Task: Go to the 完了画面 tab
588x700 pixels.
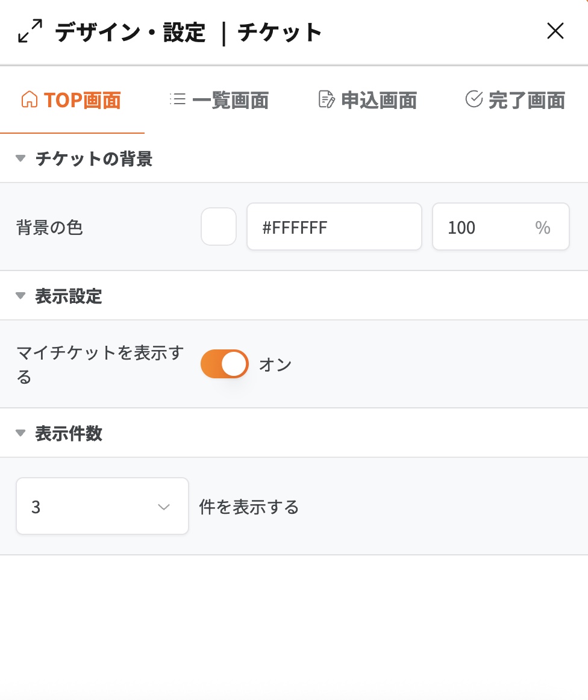Action: click(527, 100)
